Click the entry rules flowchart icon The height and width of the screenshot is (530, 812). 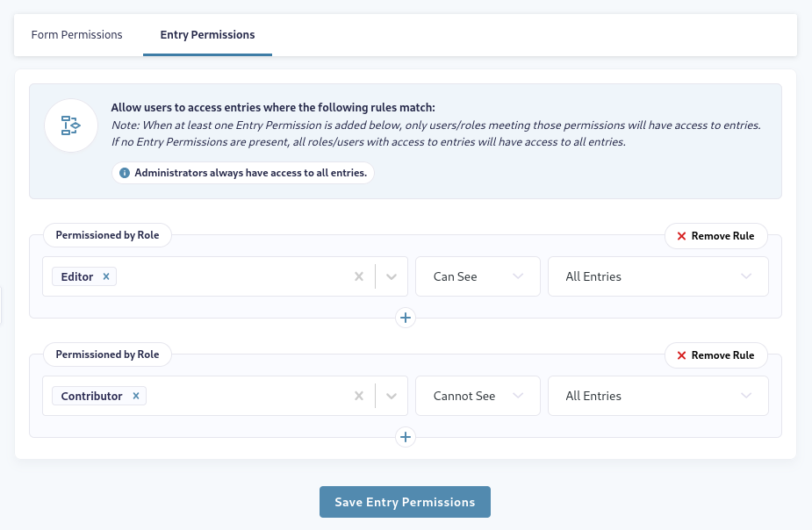[71, 125]
